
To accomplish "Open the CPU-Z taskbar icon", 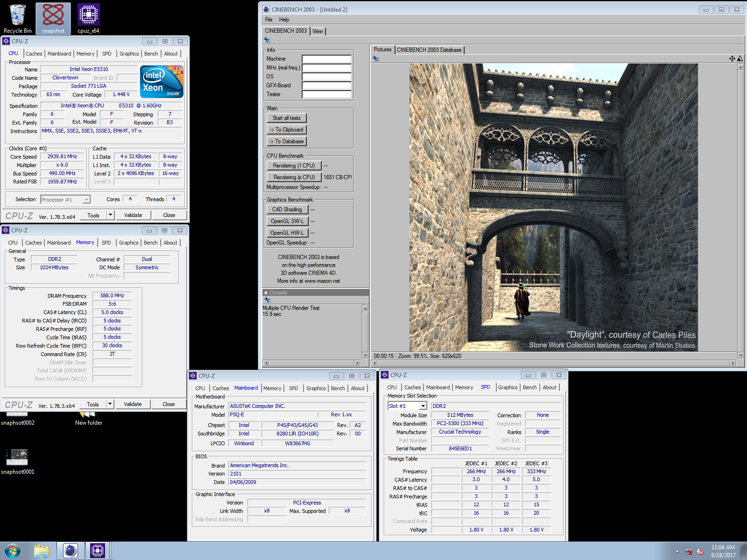I will point(97,551).
